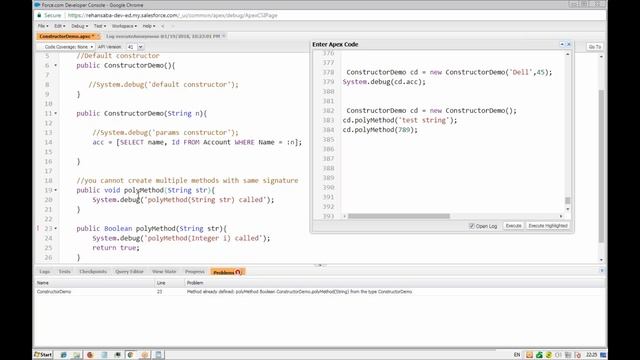Click the Apex dialog scroll right arrow

click(561, 216)
